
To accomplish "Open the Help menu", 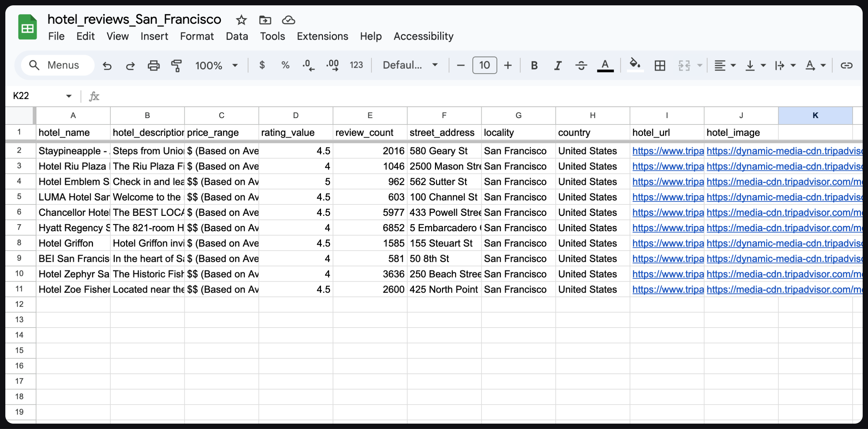I will [371, 36].
